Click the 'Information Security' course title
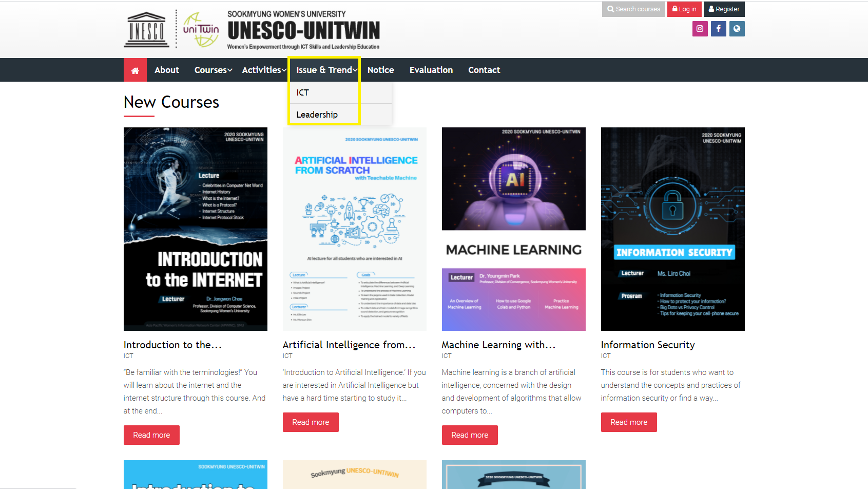This screenshot has width=868, height=489. tap(648, 345)
